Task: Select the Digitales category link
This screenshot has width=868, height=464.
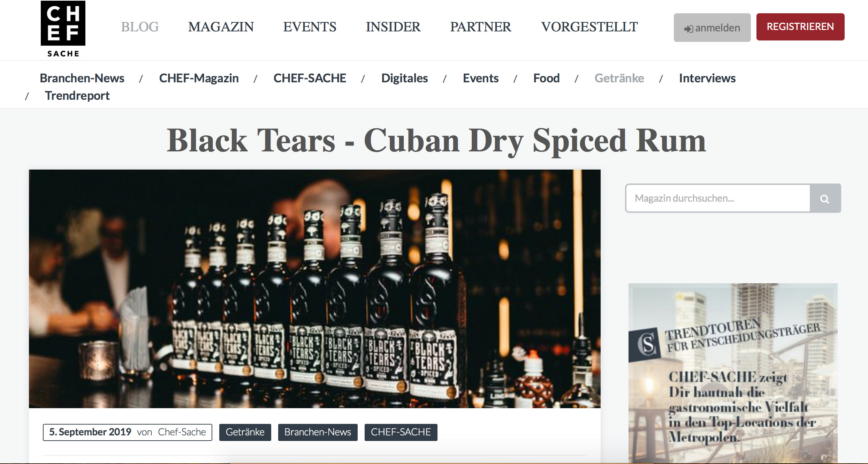Action: pos(404,78)
